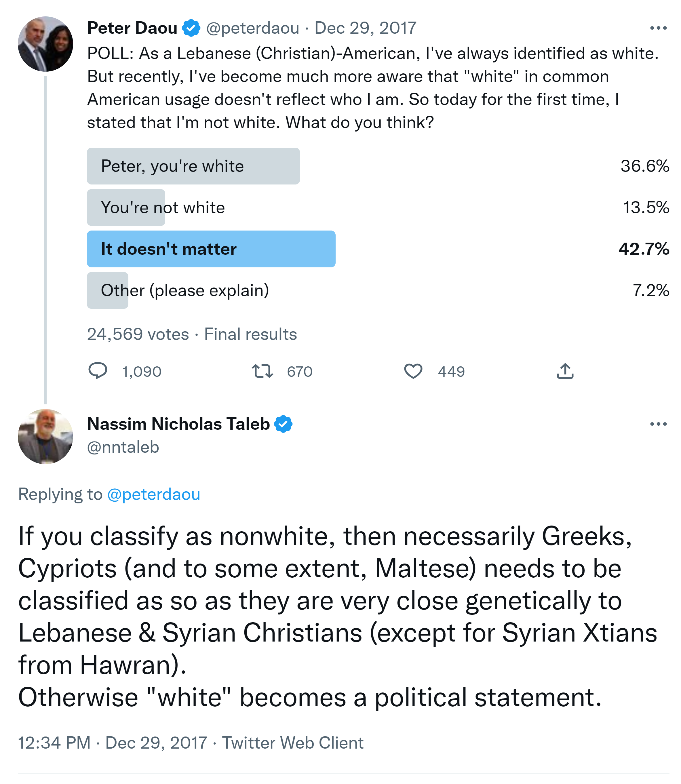Screen dimensions: 681x784
Task: Click the @peterdaou reply mention link
Action: click(153, 494)
